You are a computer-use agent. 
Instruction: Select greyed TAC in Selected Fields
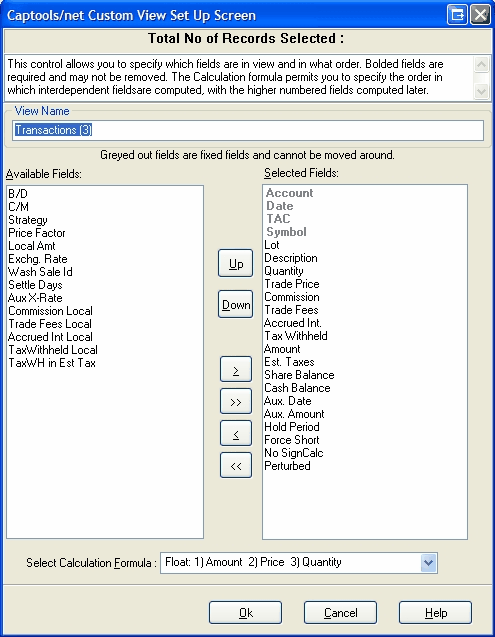click(278, 219)
